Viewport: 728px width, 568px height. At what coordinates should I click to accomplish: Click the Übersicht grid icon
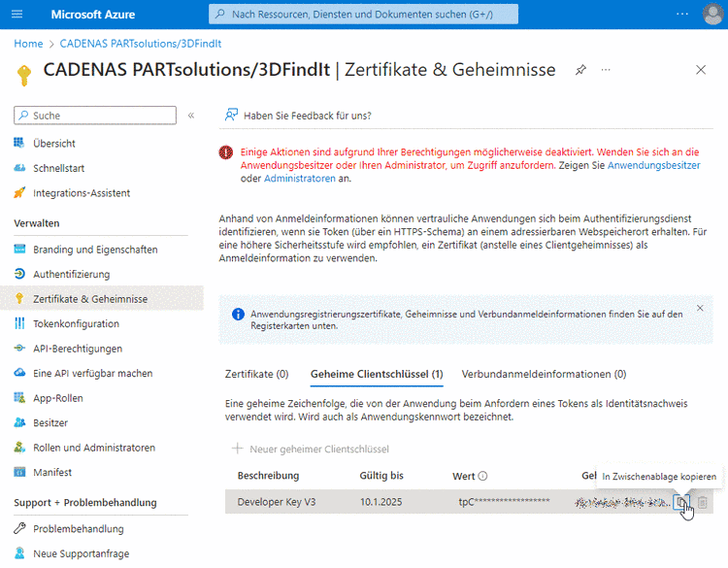(x=19, y=143)
